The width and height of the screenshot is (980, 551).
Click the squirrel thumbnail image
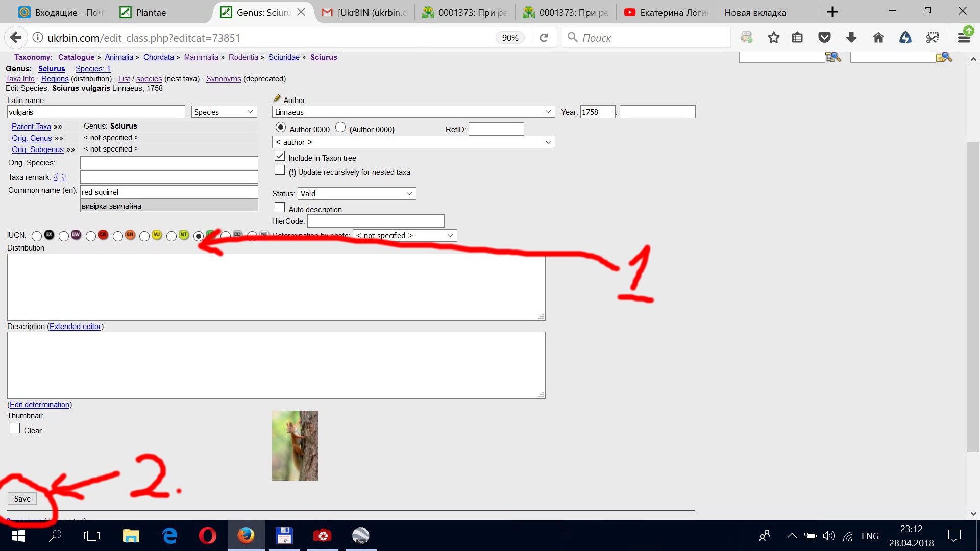(x=295, y=445)
